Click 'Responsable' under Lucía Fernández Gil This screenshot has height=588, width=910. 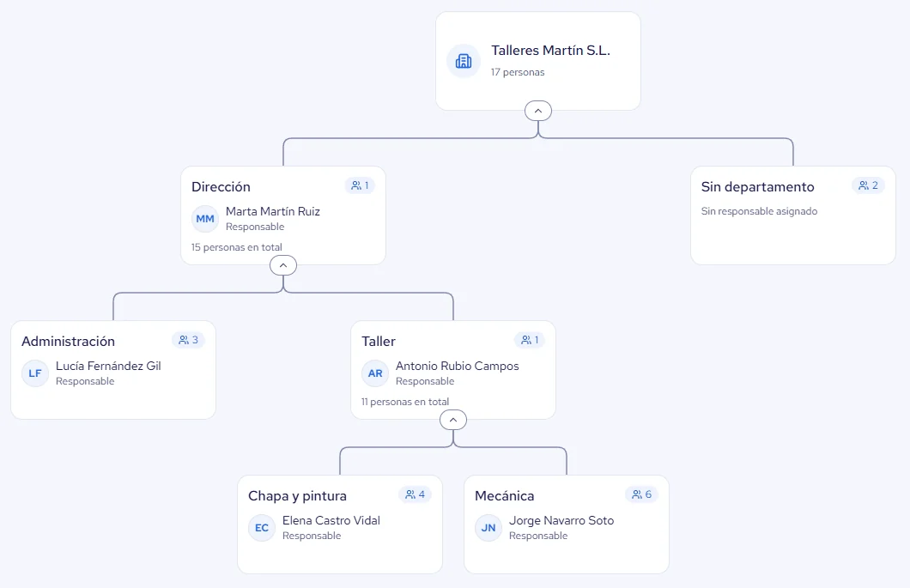point(85,381)
